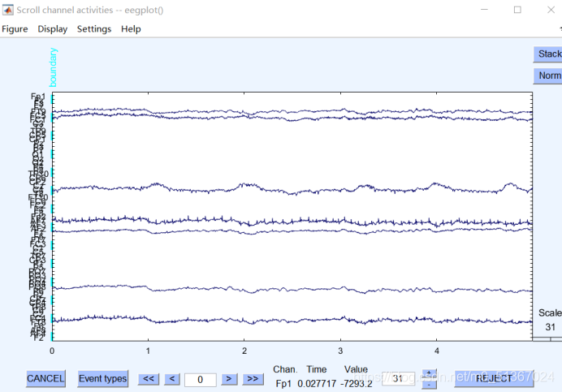562x392 pixels.
Task: Decrease scale with the - button
Action: click(x=429, y=384)
